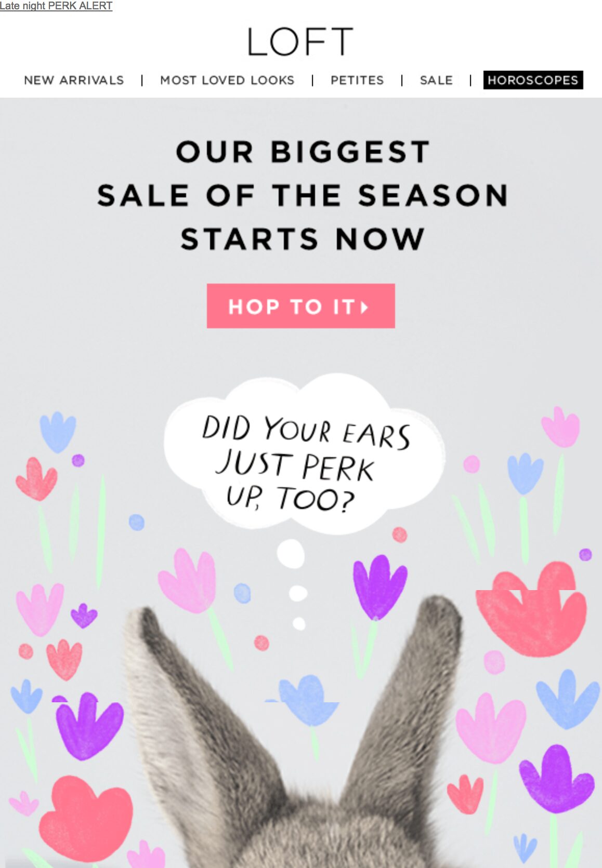Go to the PETITES category

pyautogui.click(x=357, y=80)
